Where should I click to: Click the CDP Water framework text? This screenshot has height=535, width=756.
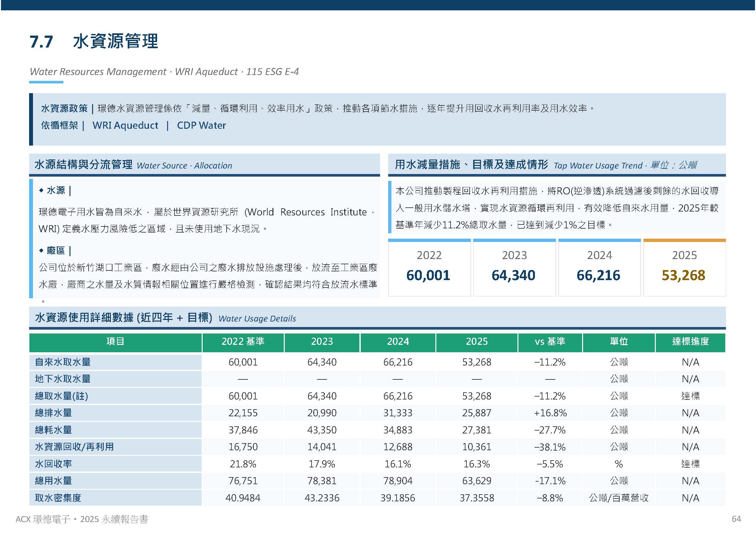click(201, 126)
